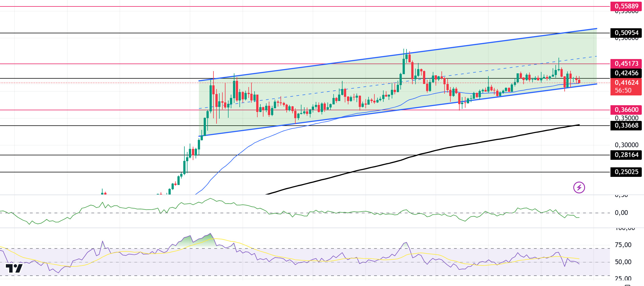
Task: Click the purple lightning bolt replay icon
Action: (579, 187)
